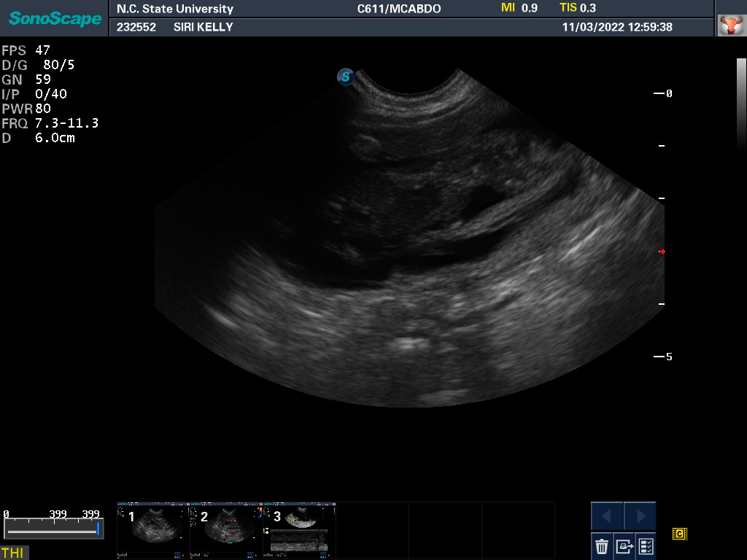Image resolution: width=747 pixels, height=560 pixels.
Task: Click the D 6.0cm depth parameter
Action: coord(39,138)
